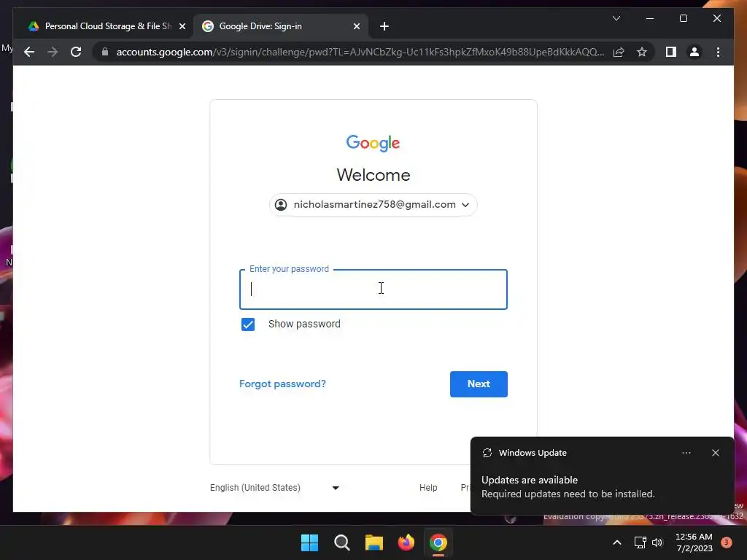
Task: Close the Chrome window
Action: [716, 18]
